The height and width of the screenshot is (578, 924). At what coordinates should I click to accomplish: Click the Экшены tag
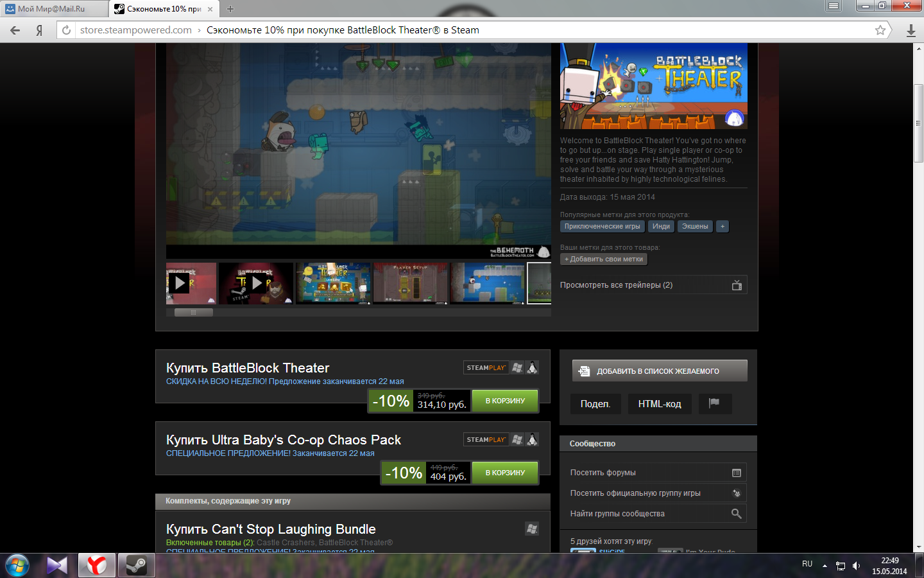click(x=695, y=226)
